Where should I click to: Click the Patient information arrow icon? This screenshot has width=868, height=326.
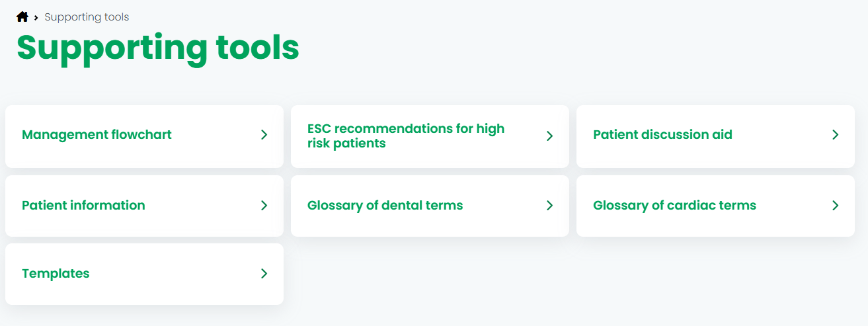point(264,206)
